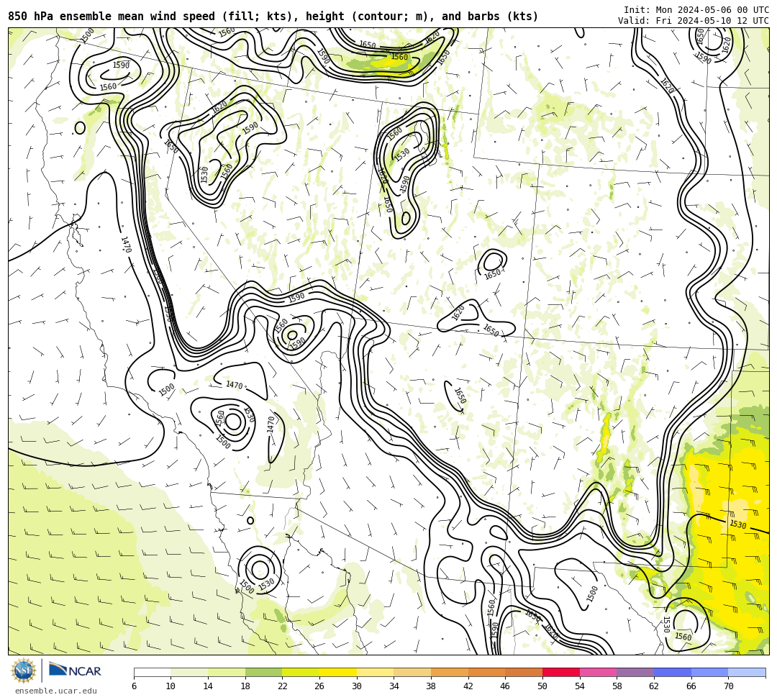Screen dimensions: 777x700
Task: Pick the dark orange 42–46 kts segment
Action: (486, 672)
